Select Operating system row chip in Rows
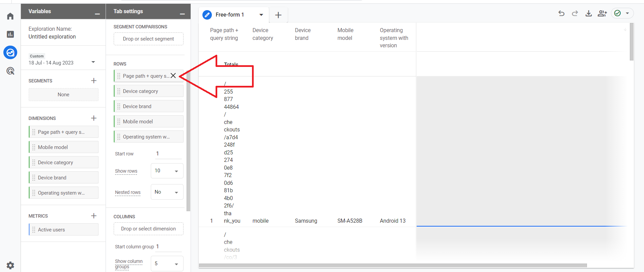 [x=148, y=137]
